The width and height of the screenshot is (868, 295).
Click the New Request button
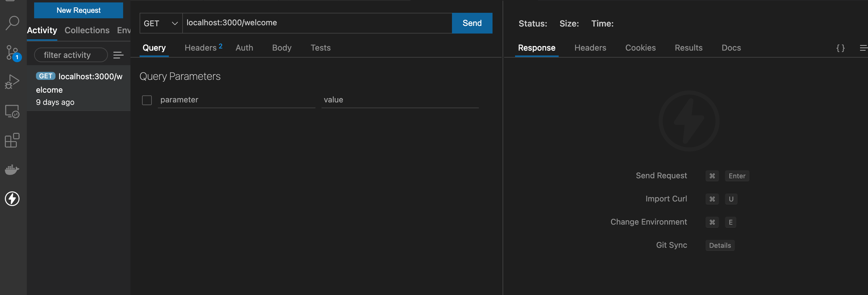tap(79, 10)
